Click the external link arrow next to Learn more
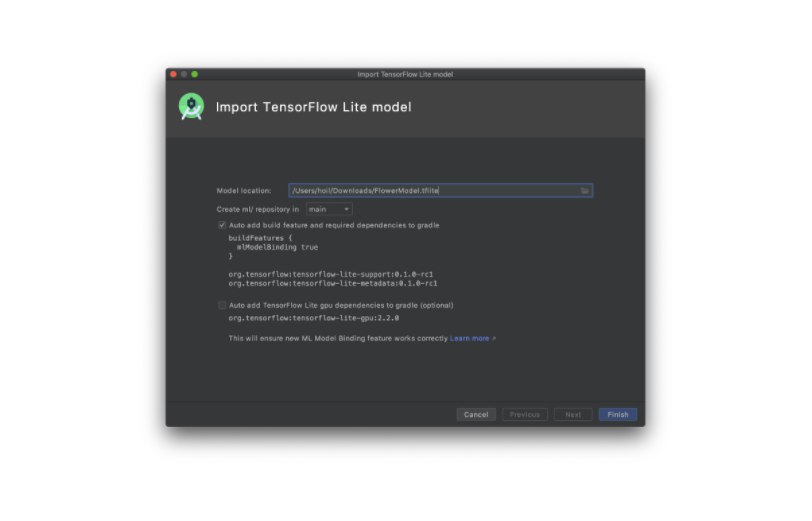This screenshot has width=812, height=521. (x=494, y=339)
